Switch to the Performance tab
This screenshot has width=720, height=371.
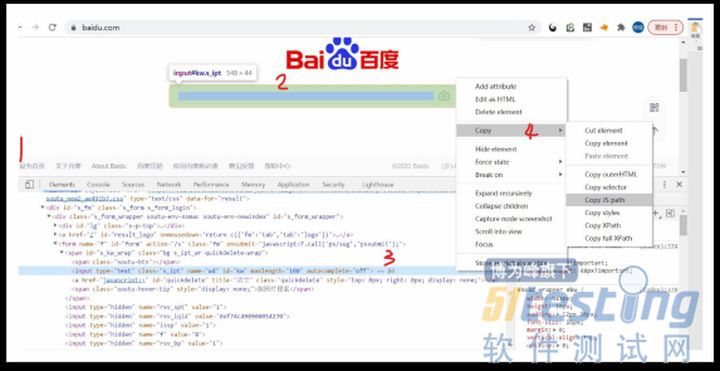211,185
